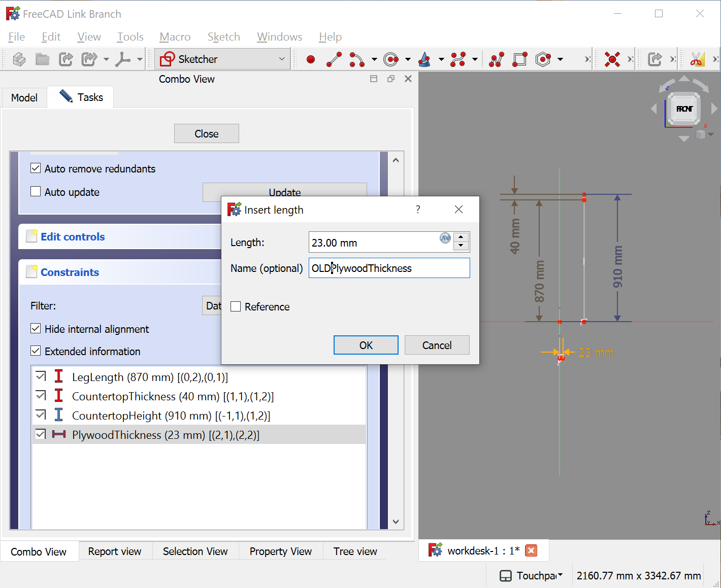Select the PlywoodThickness constraint in the list
This screenshot has width=721, height=588.
[166, 435]
